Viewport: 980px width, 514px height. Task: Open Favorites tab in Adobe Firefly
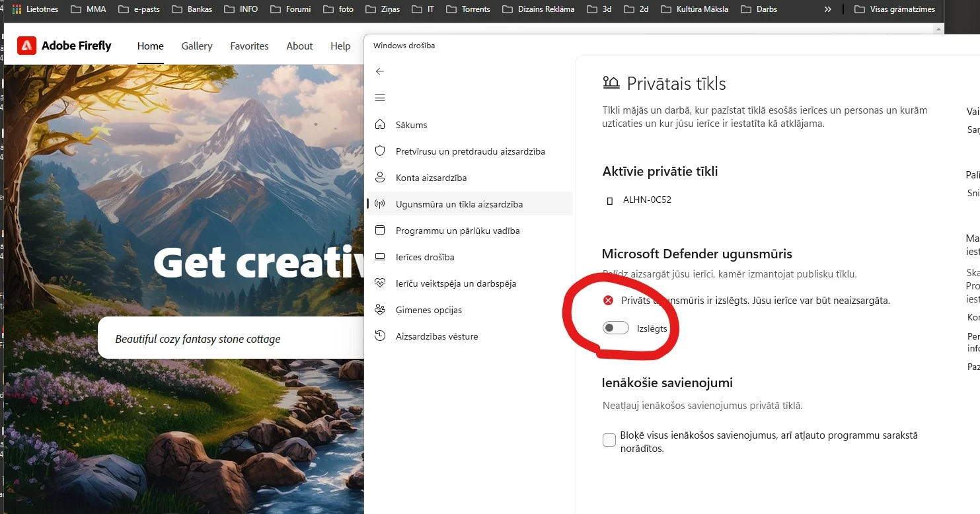[249, 46]
